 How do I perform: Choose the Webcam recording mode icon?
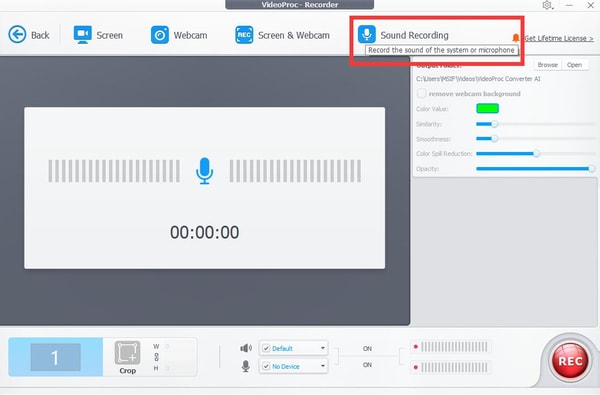160,35
